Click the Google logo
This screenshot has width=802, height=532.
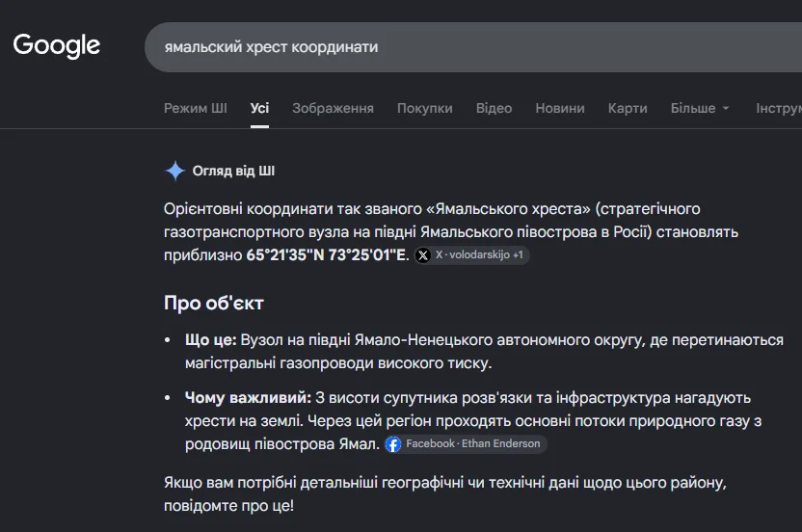point(56,46)
